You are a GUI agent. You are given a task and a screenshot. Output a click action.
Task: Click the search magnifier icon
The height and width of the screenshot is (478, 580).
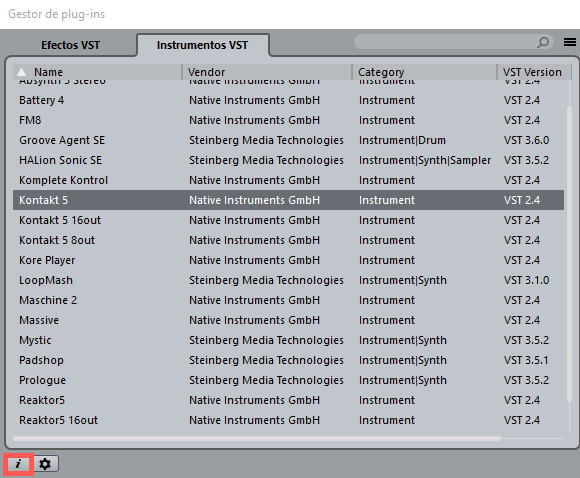pos(543,42)
